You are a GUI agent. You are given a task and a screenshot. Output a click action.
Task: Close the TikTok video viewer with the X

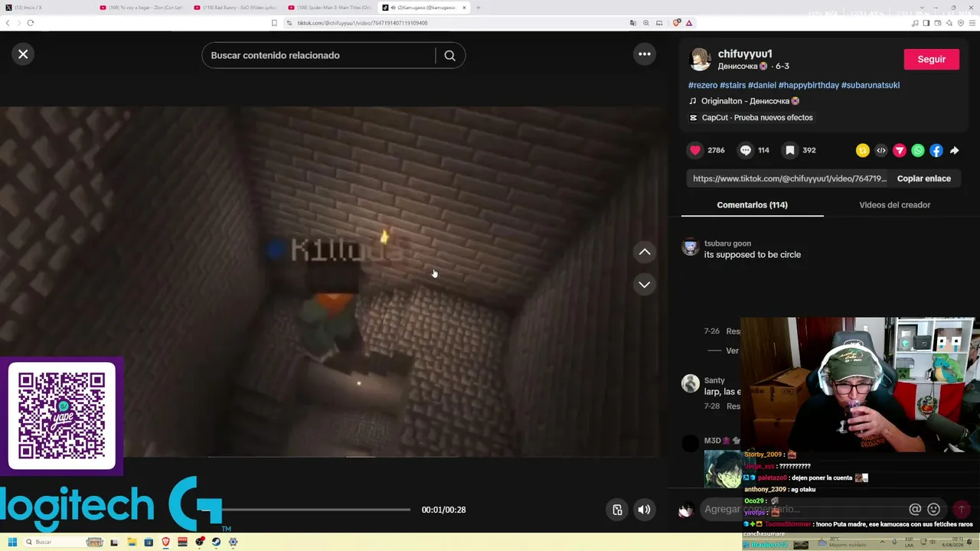tap(23, 54)
